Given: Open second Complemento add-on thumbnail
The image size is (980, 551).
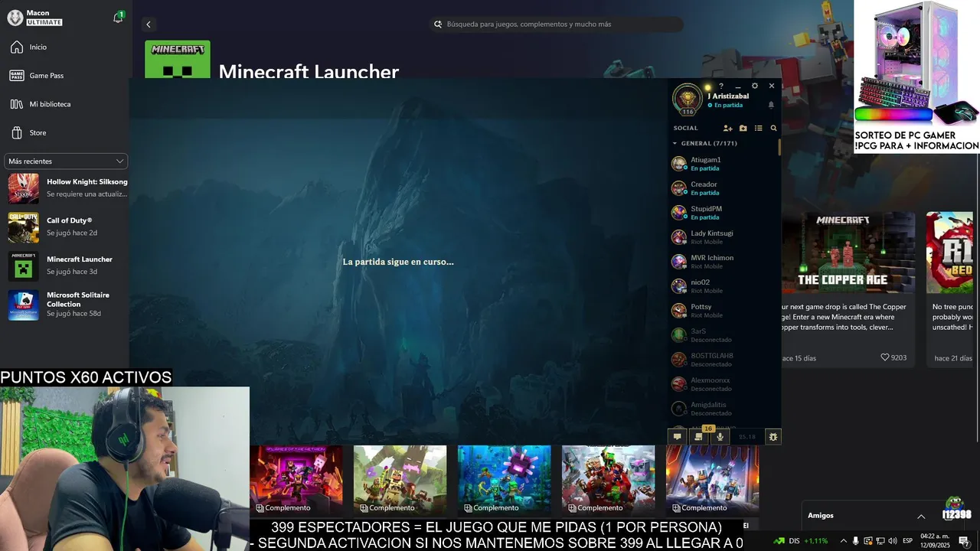Looking at the screenshot, I should point(400,480).
